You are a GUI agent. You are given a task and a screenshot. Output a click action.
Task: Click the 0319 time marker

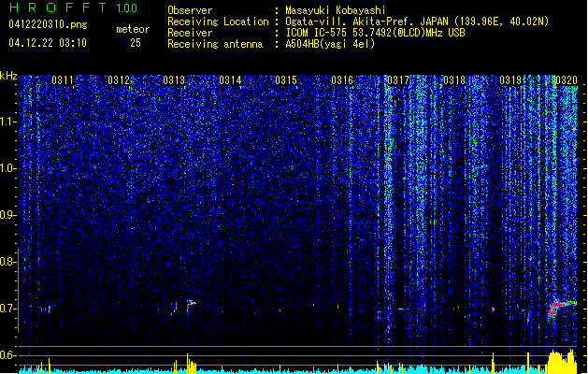[x=510, y=80]
